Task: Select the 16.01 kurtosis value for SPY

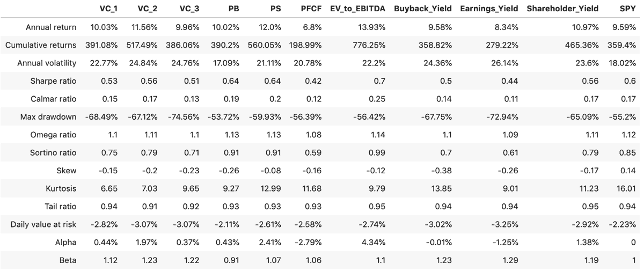Action: pos(628,188)
